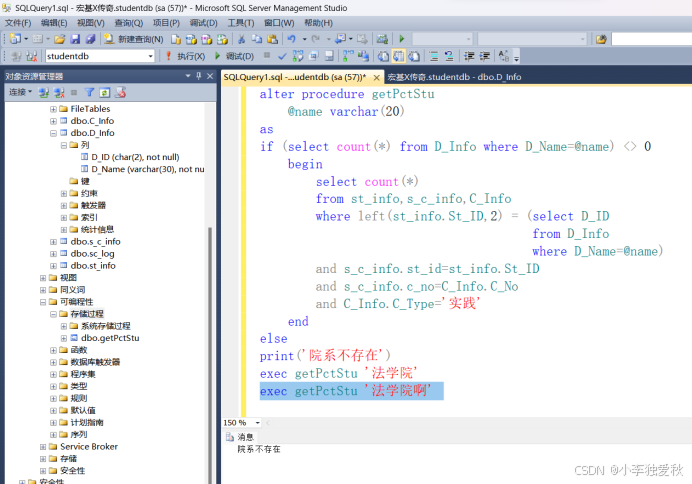Expand the Service Broker node
Screen dimensions: 692x484
click(43, 447)
